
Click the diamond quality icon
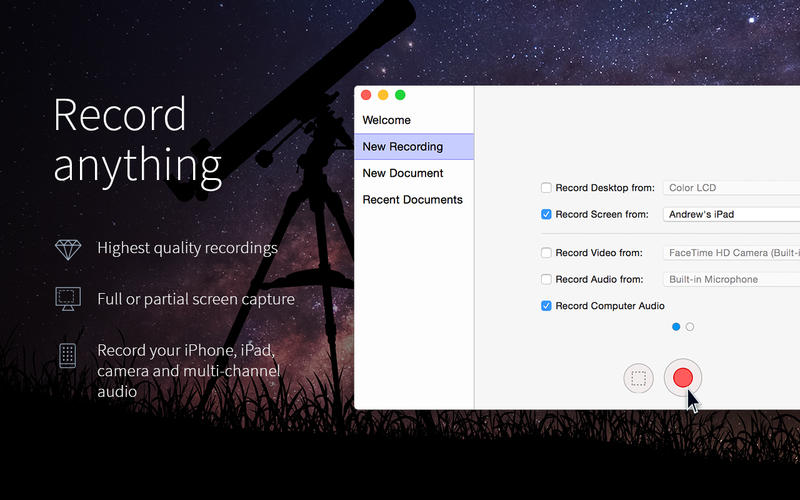click(68, 248)
